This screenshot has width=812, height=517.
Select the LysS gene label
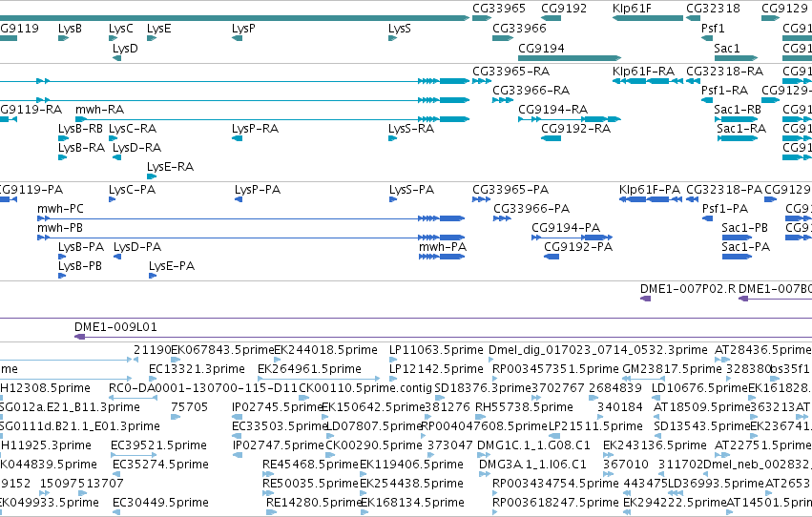click(x=399, y=29)
